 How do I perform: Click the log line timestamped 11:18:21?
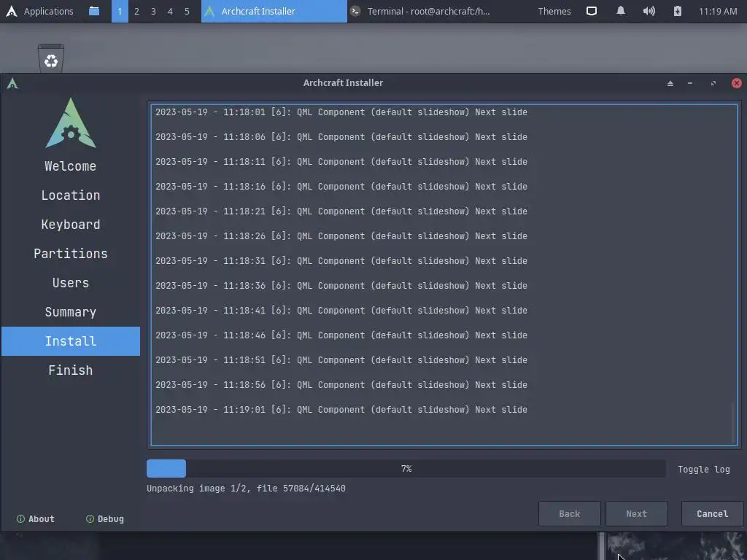(x=341, y=211)
